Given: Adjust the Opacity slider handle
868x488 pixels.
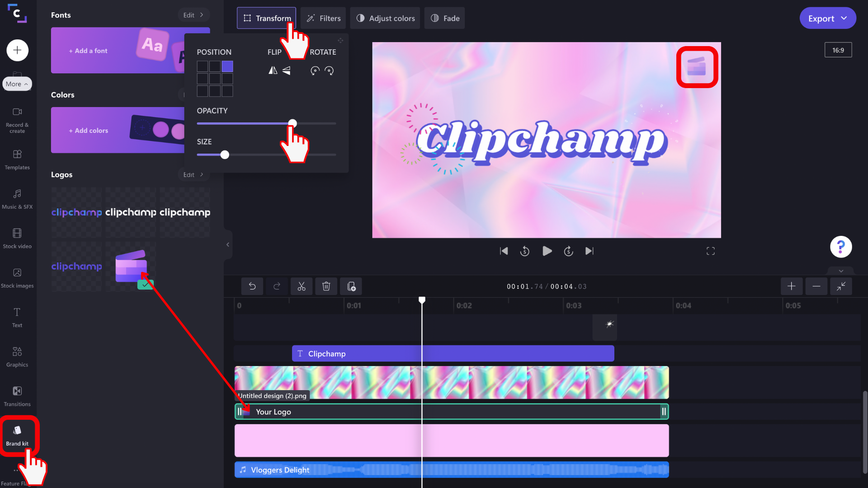Looking at the screenshot, I should pyautogui.click(x=292, y=123).
